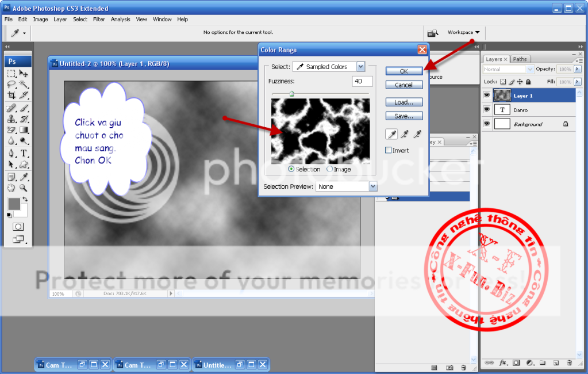This screenshot has height=374, width=588.
Task: Select the Move tool
Action: (24, 74)
